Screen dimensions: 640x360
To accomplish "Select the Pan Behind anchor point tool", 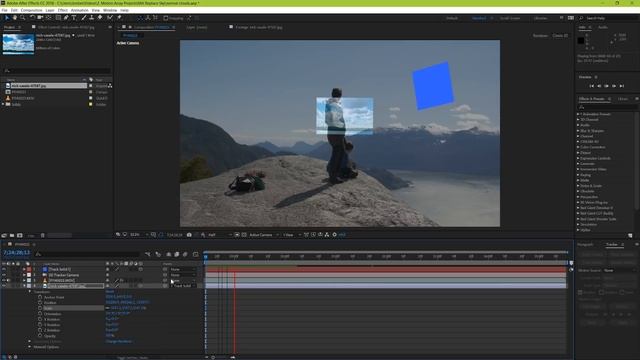I will pos(49,18).
